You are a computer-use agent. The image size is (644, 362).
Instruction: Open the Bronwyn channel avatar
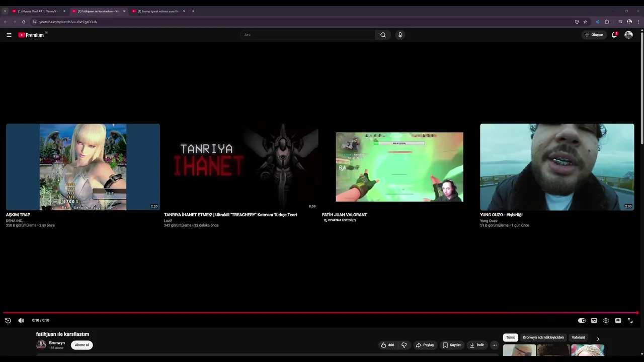[x=41, y=344]
